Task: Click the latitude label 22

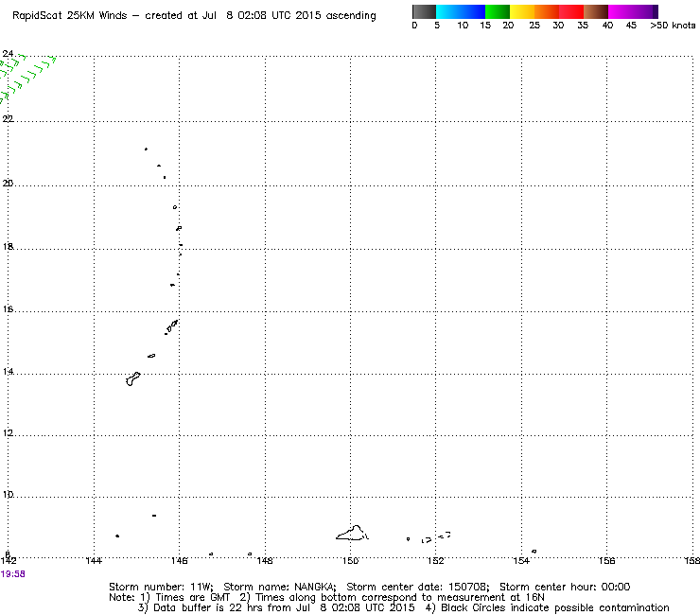Action: (x=8, y=119)
